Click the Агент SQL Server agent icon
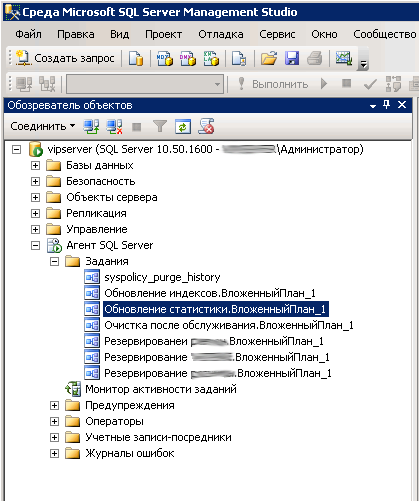This screenshot has height=501, width=419. [x=54, y=246]
